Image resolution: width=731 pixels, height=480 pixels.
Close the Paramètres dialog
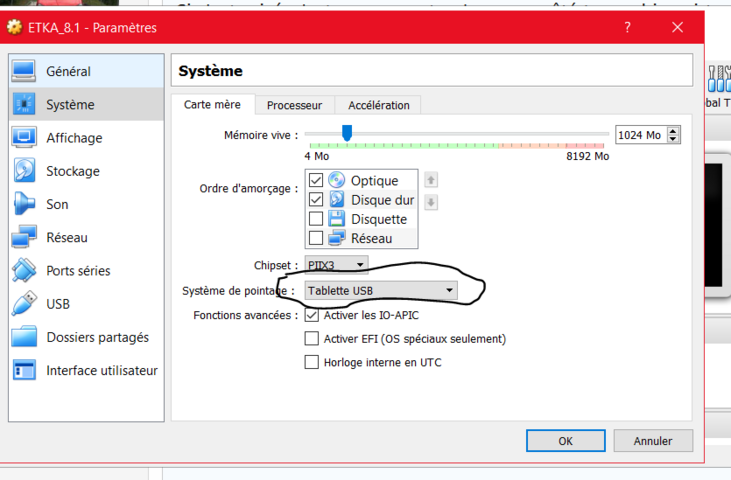[x=677, y=27]
